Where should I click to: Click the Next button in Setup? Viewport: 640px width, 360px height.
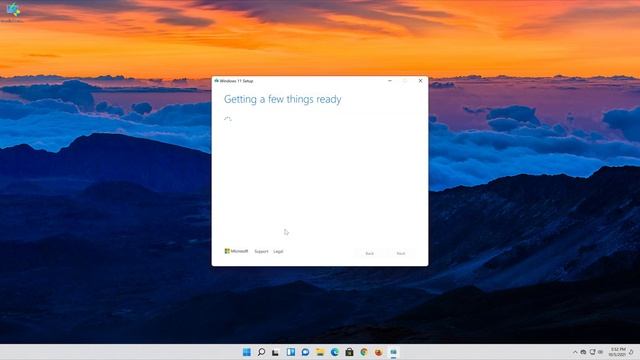pos(401,253)
